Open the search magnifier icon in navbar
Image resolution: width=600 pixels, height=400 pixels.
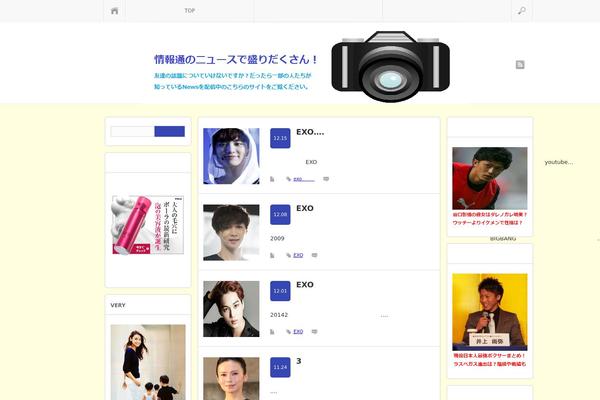[522, 11]
